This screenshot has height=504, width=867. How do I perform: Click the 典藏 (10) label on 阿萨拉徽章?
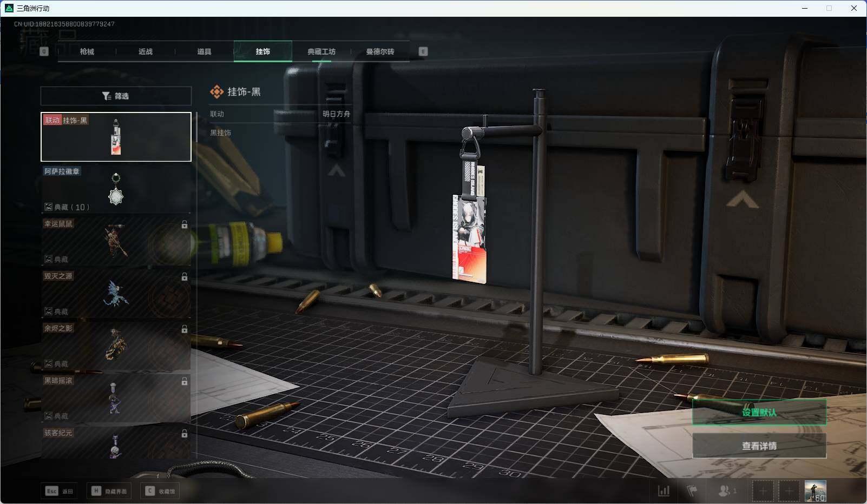pos(72,207)
